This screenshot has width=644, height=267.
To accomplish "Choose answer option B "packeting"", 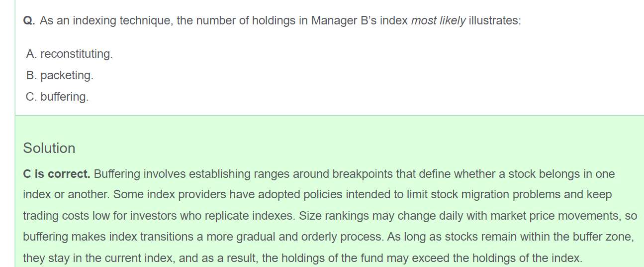I will pos(60,75).
